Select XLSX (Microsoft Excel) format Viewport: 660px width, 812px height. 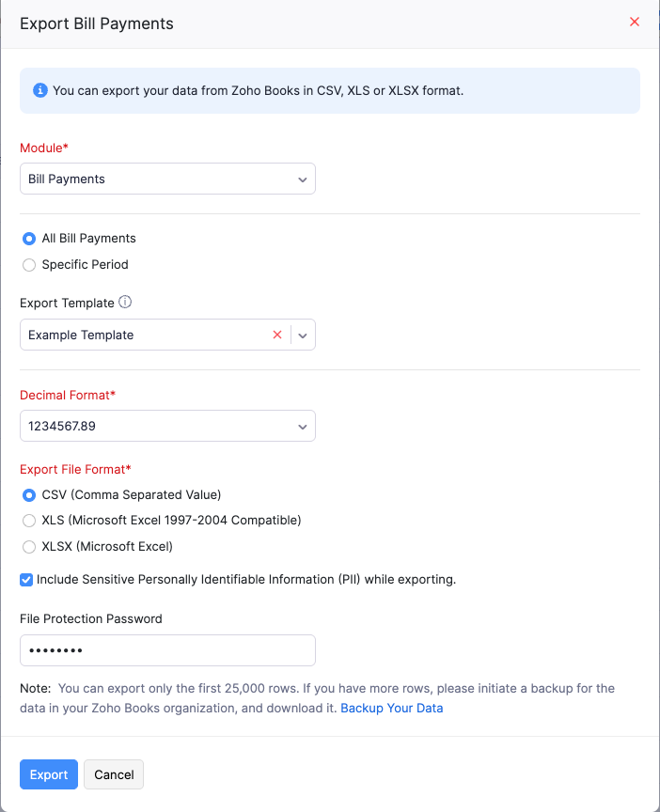click(x=28, y=546)
